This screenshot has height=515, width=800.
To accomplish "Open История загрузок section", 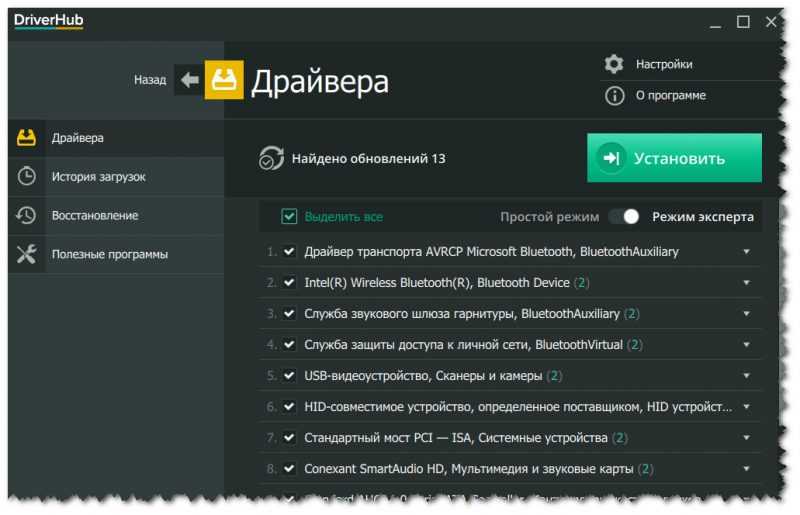I will tap(116, 177).
